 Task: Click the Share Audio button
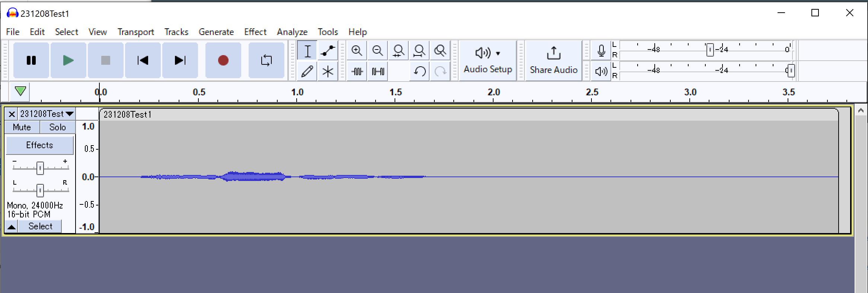[553, 60]
